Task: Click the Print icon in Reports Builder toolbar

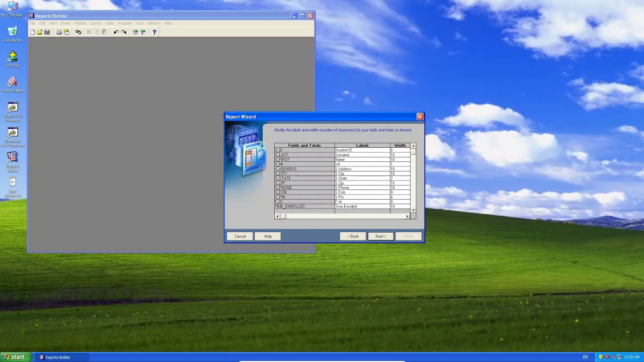Action: pyautogui.click(x=59, y=32)
